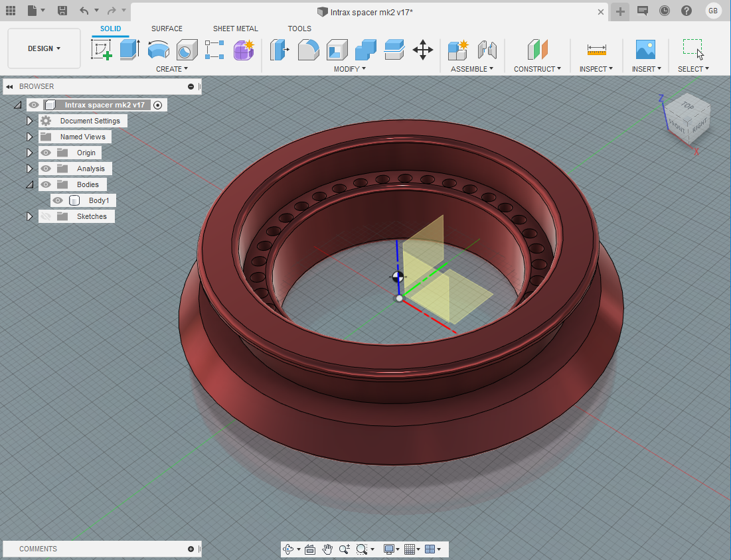Image resolution: width=731 pixels, height=560 pixels.
Task: Activate the Pan hand tool
Action: 327,549
